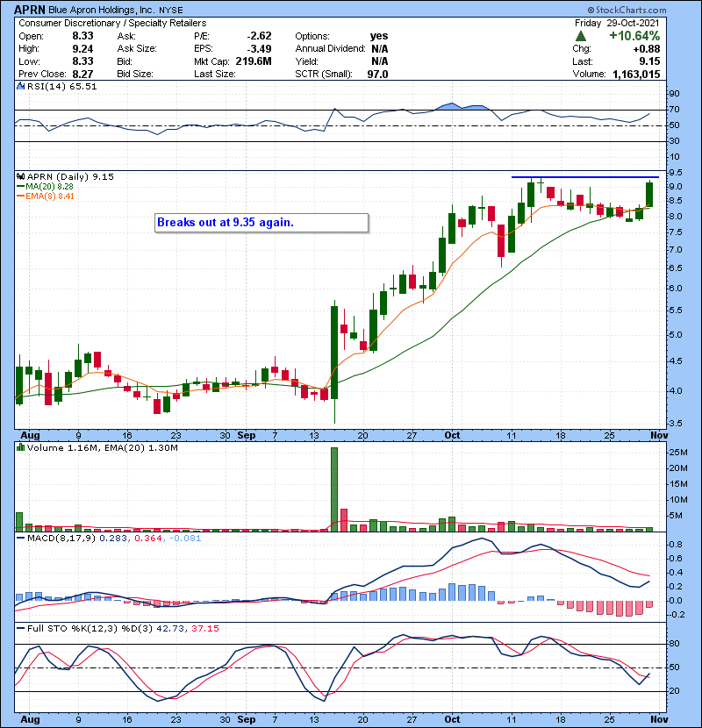This screenshot has height=728, width=702.
Task: Click the Chg value +0.88
Action: pos(647,49)
